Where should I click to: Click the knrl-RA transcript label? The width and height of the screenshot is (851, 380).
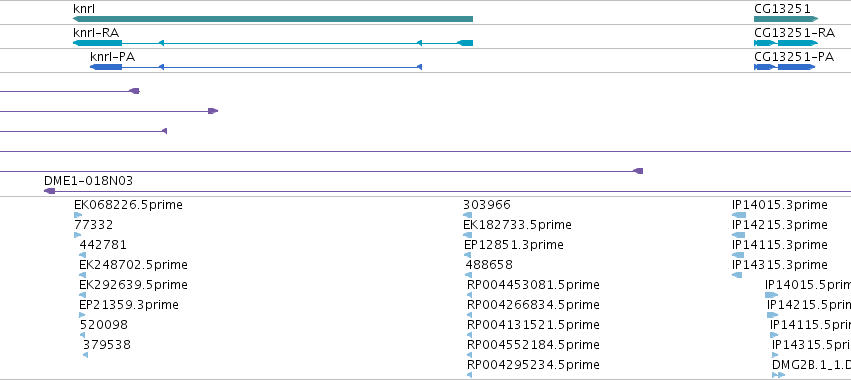click(x=96, y=33)
